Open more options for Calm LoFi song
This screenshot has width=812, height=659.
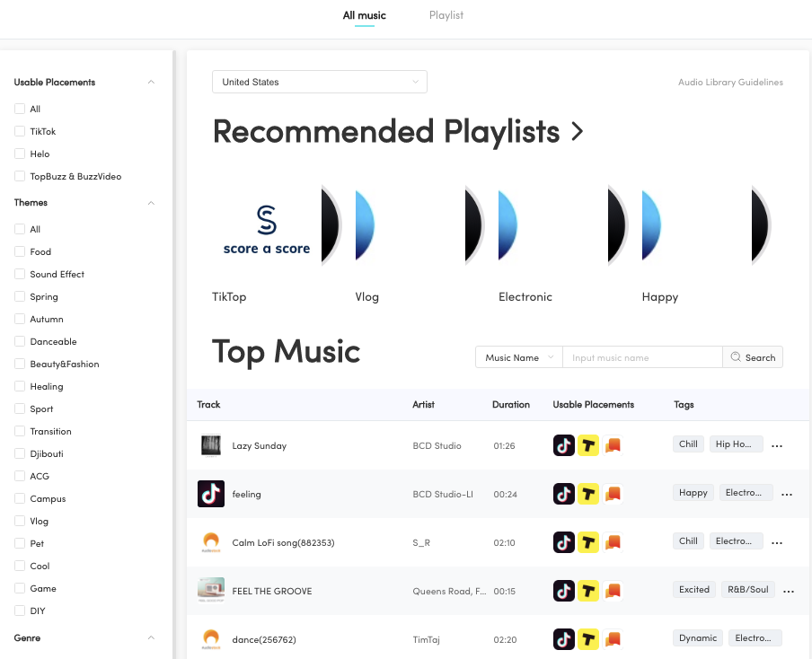coord(777,543)
